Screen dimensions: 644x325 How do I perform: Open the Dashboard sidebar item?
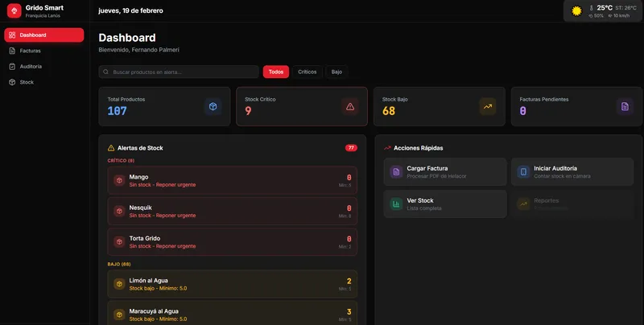44,35
